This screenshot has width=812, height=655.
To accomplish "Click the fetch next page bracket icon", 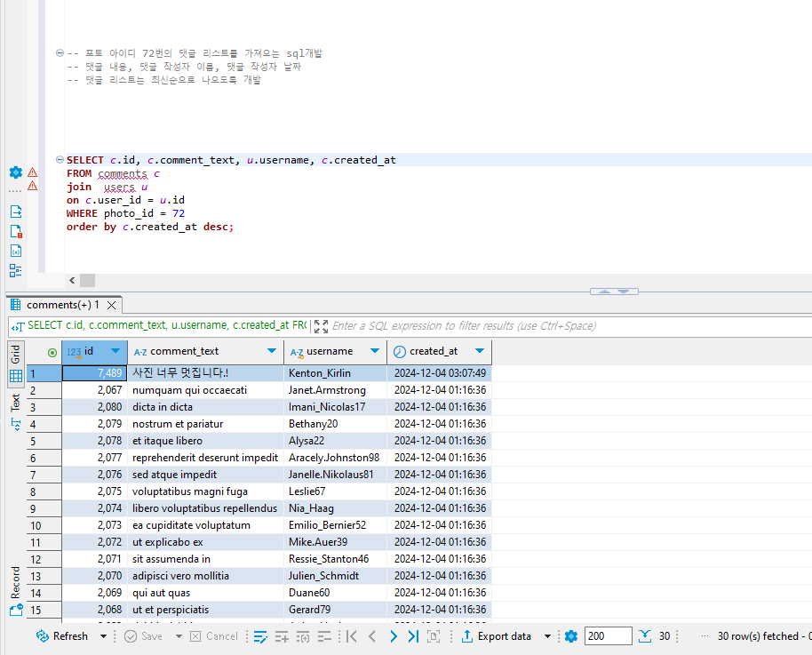I will [434, 636].
